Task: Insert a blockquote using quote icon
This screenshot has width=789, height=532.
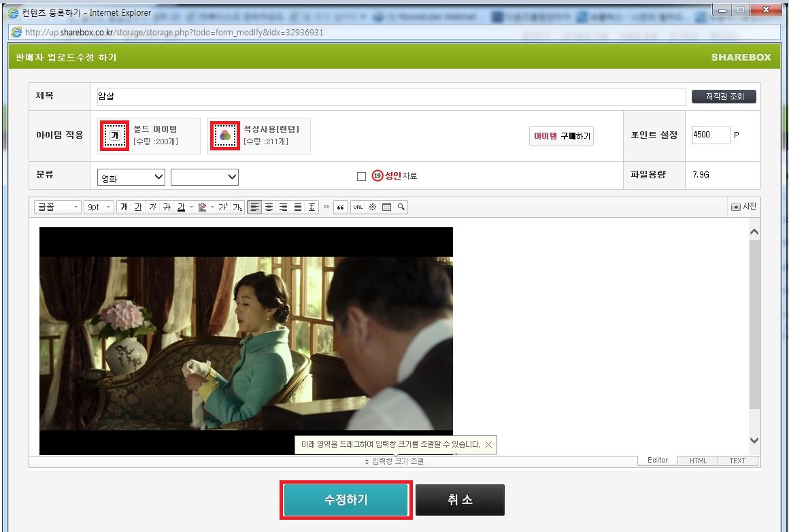Action: pyautogui.click(x=341, y=207)
